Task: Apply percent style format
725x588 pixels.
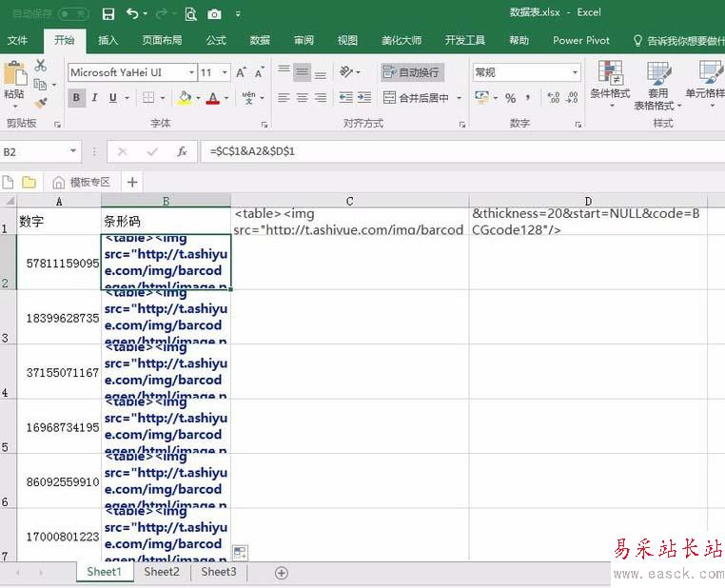Action: [x=511, y=98]
